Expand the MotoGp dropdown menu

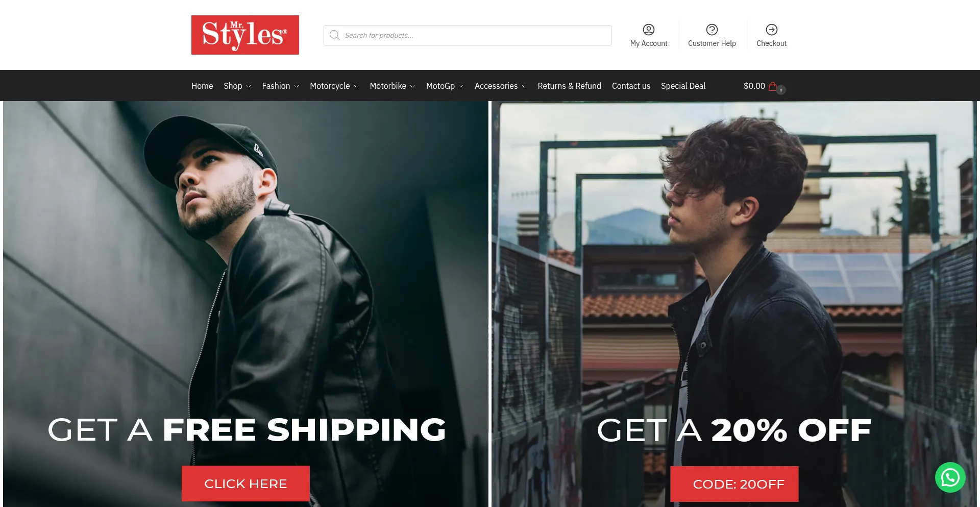[x=445, y=86]
